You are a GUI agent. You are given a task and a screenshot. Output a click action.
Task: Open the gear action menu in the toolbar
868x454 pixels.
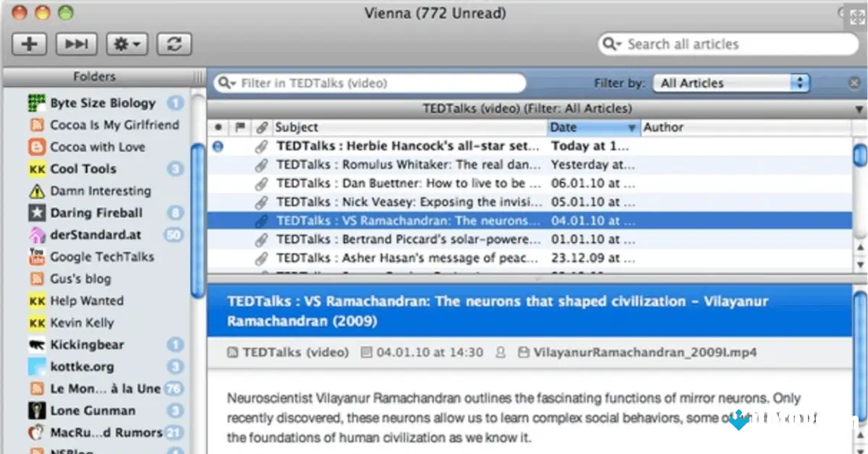pos(127,43)
